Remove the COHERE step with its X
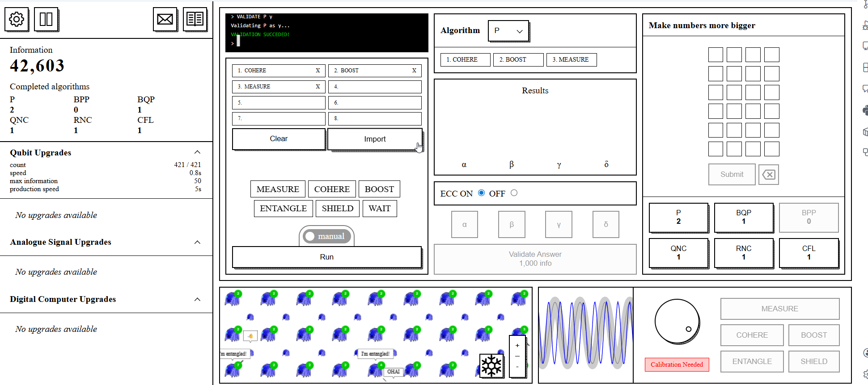Image resolution: width=868 pixels, height=385 pixels. [x=318, y=71]
